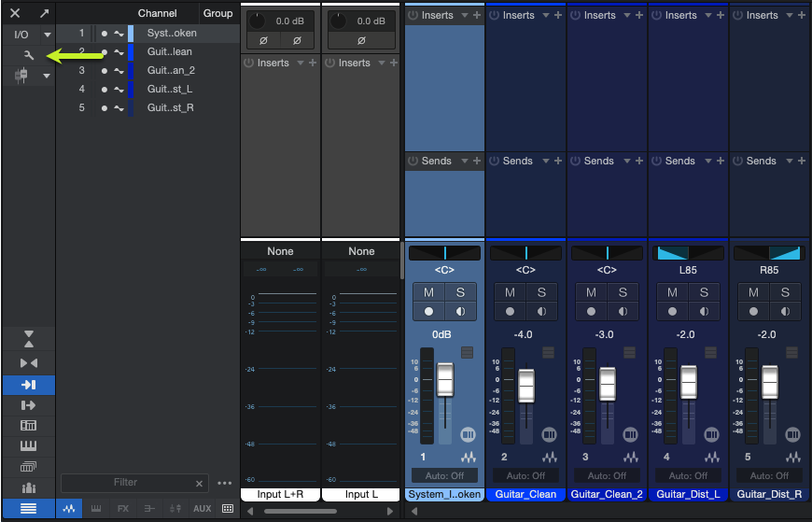Filter channels by VCA fader icon
Screen dimensions: 812x522
click(175, 509)
